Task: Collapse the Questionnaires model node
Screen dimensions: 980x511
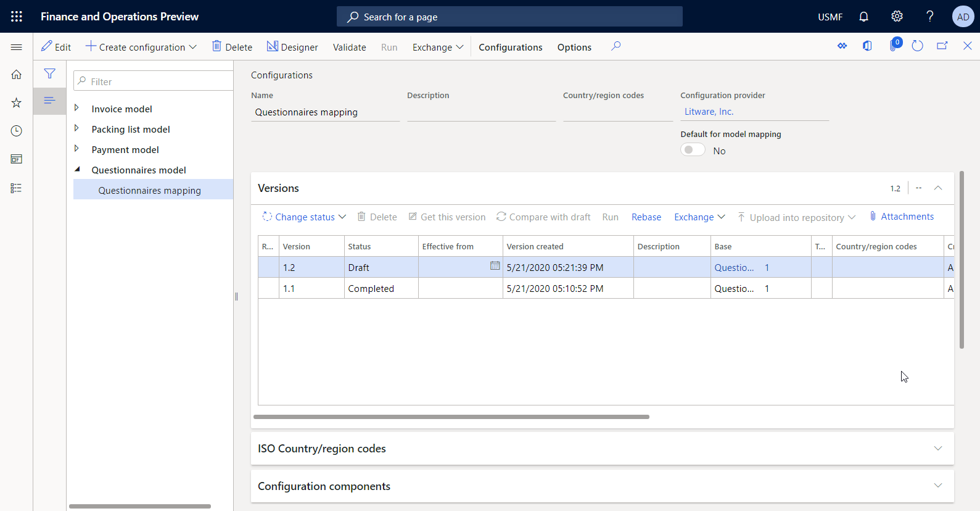Action: [77, 169]
